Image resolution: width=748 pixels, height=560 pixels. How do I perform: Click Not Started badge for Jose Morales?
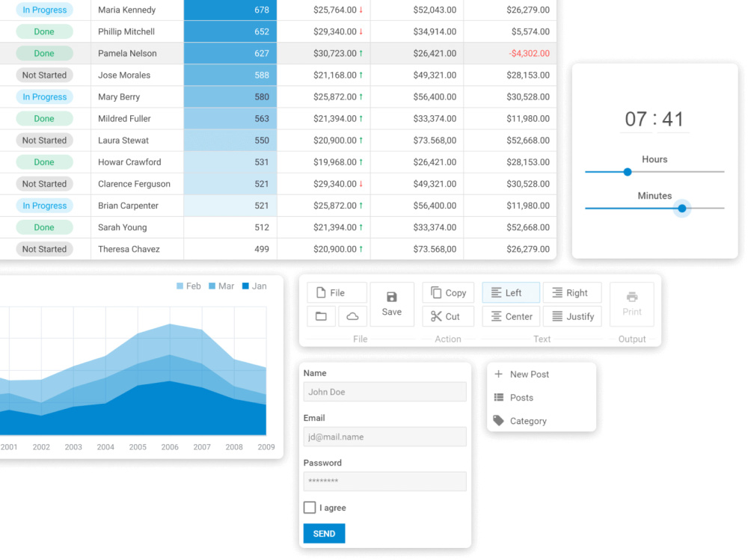pos(44,75)
